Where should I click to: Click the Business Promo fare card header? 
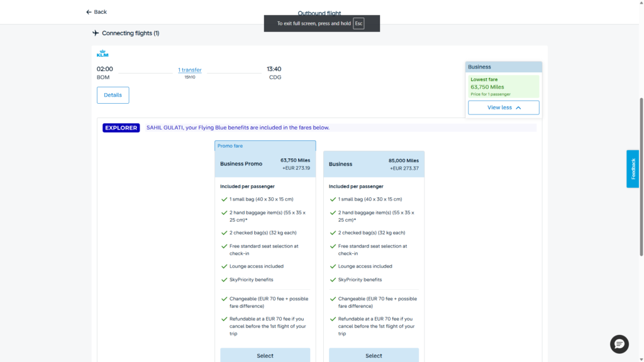265,164
